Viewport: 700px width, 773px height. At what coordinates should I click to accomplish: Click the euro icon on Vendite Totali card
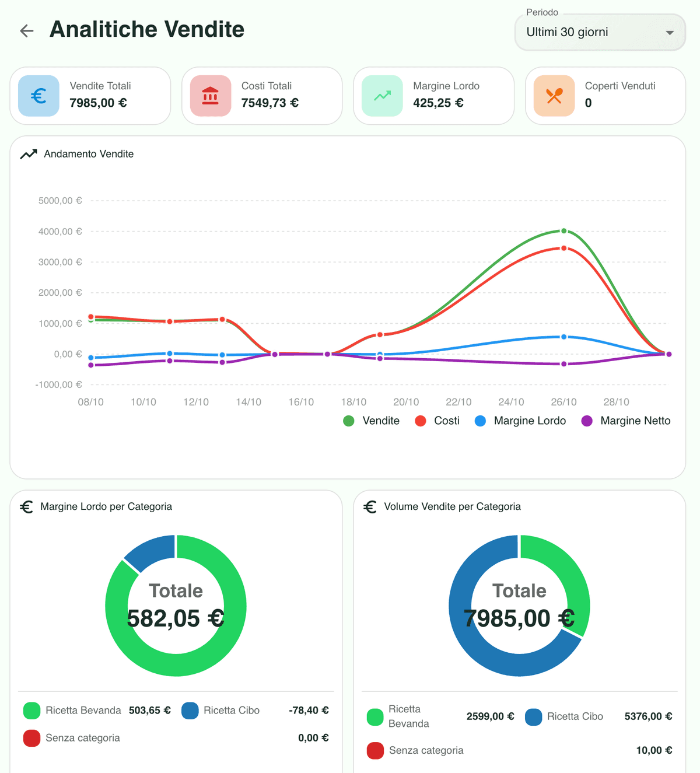[38, 96]
